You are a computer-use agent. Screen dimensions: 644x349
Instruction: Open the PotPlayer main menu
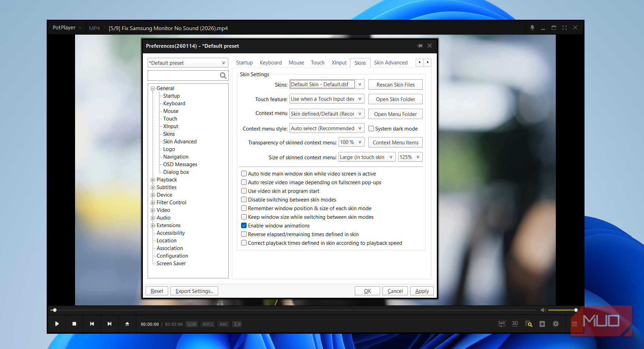pos(67,28)
